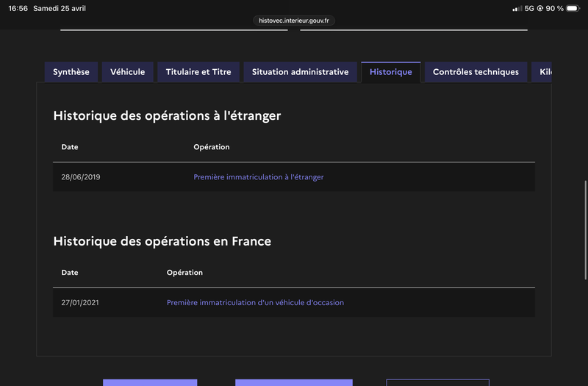588x386 pixels.
Task: Tap the 16:56 clock in the status bar
Action: [x=18, y=8]
